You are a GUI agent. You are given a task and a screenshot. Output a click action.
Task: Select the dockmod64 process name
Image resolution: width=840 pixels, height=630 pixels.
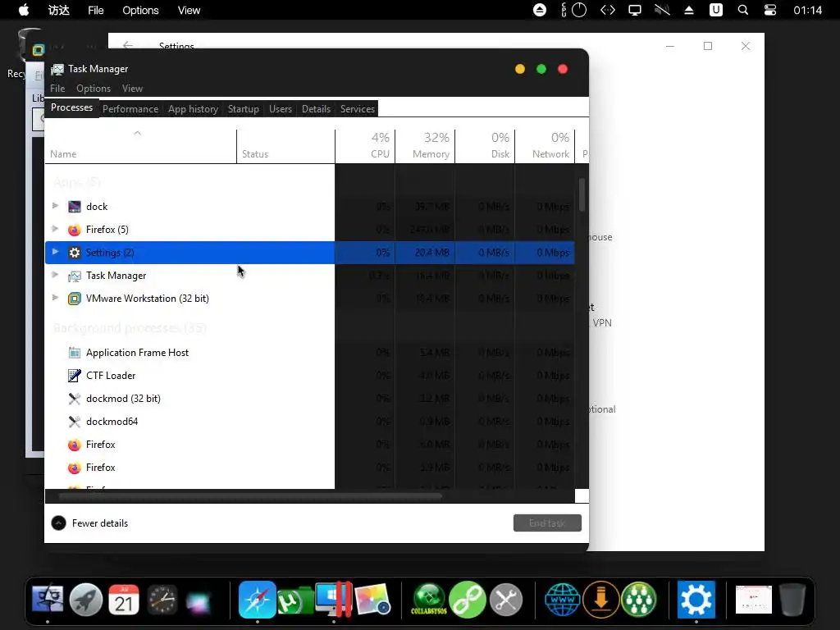pyautogui.click(x=112, y=422)
